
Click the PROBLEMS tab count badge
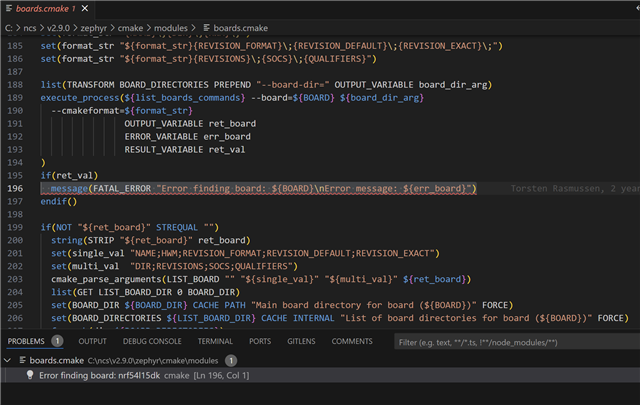(57, 341)
